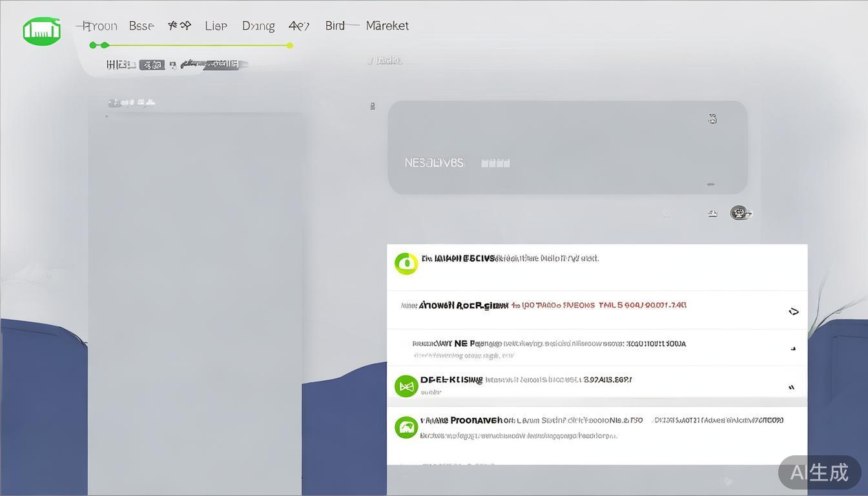Click the tiny icon just left of the gray card
The image size is (868, 496).
(x=373, y=106)
